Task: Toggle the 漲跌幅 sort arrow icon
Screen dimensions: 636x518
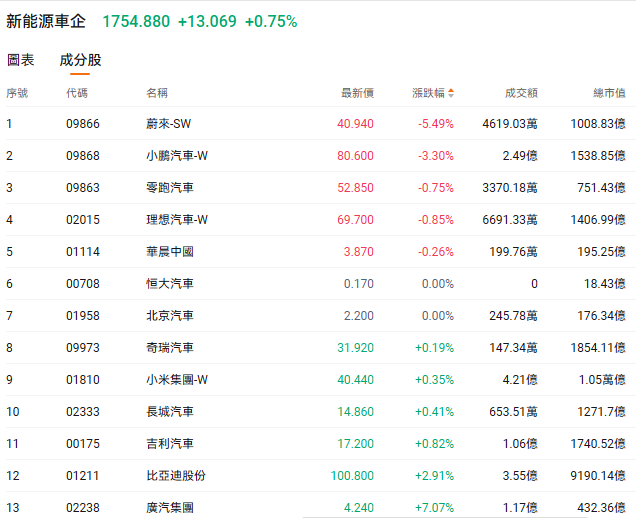Action: pyautogui.click(x=451, y=93)
